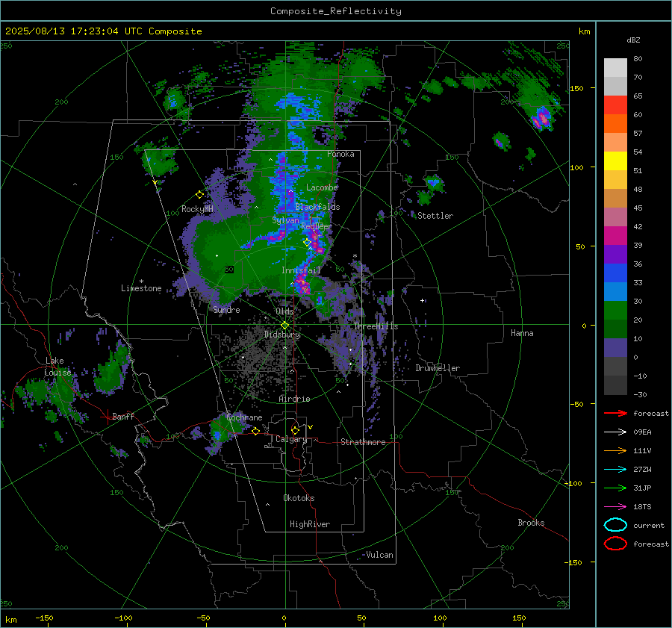Click the magenta 18TS arrow legend icon
This screenshot has width=672, height=628.
tap(615, 507)
